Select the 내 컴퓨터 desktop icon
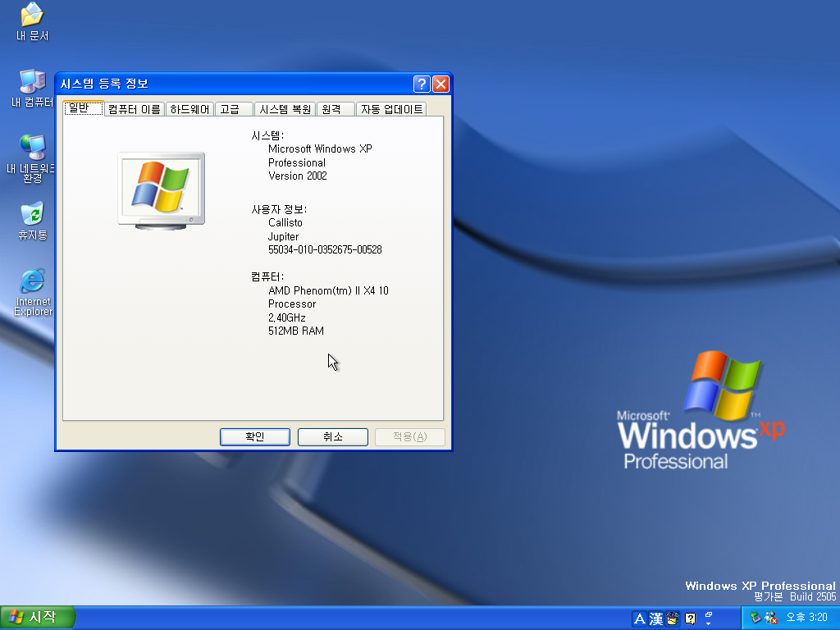The width and height of the screenshot is (840, 630). click(x=32, y=83)
